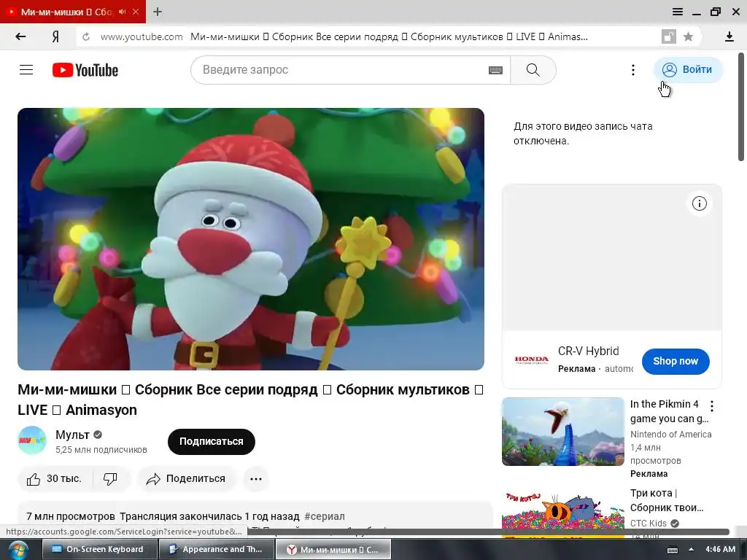Open Три кота | Сборник title

667,500
